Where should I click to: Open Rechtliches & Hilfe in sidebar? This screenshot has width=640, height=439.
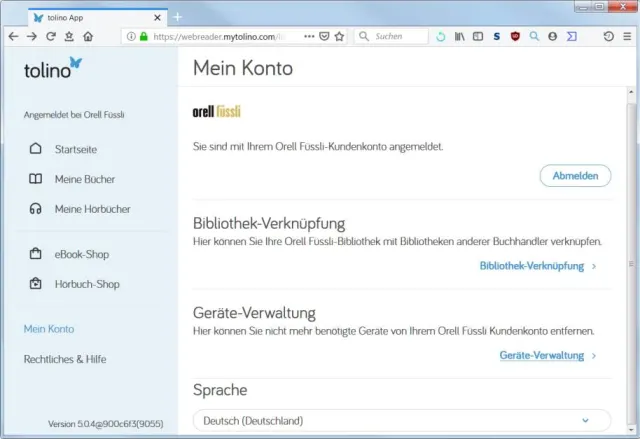pos(65,359)
